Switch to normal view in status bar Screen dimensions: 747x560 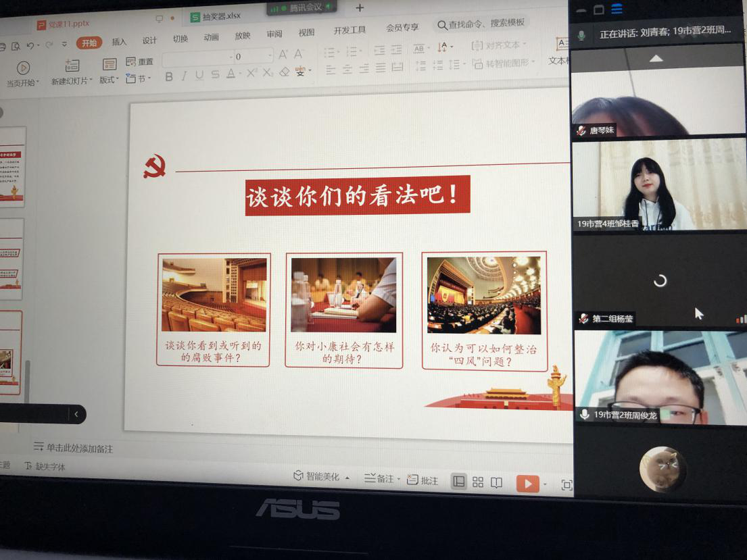click(x=459, y=482)
